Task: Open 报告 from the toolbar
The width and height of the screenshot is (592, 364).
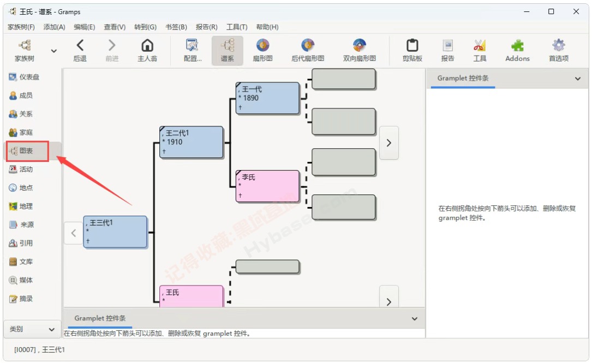Action: (448, 51)
